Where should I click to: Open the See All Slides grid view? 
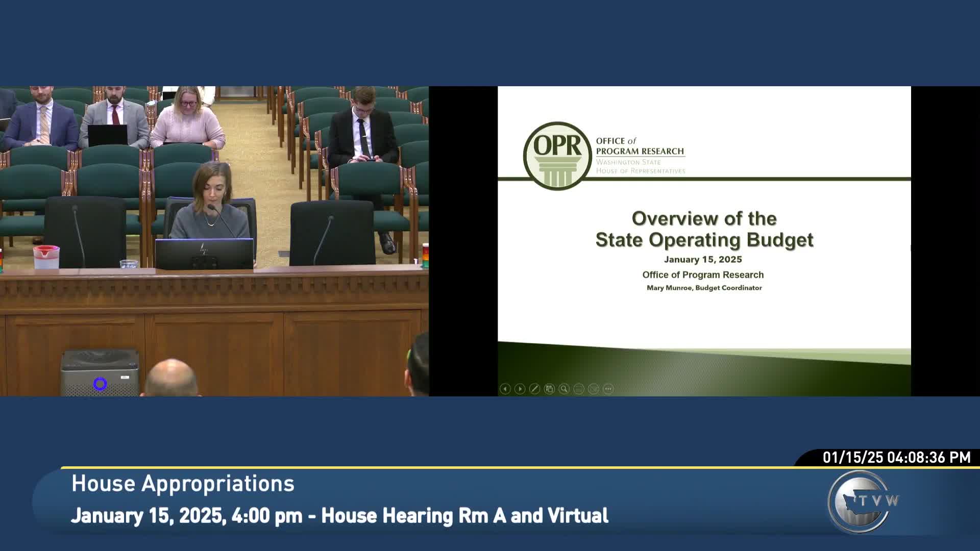549,389
